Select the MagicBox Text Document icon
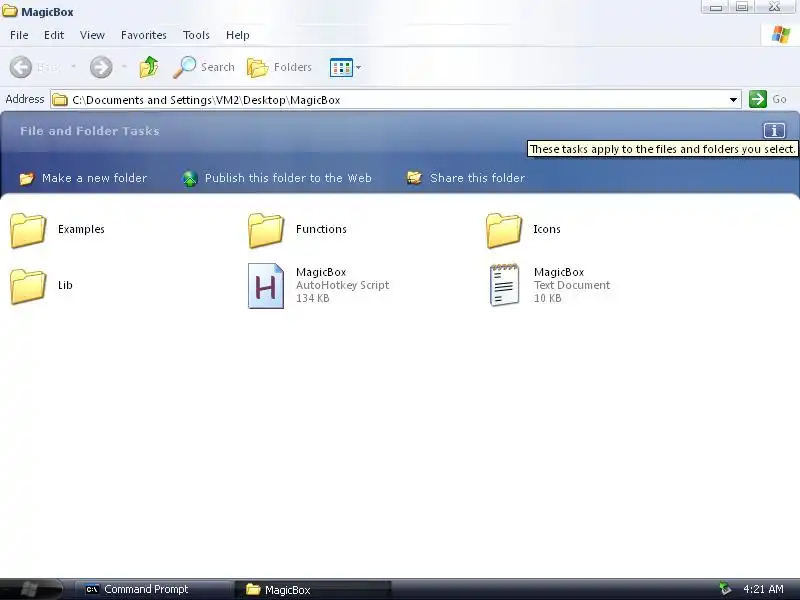800x600 pixels. (504, 285)
